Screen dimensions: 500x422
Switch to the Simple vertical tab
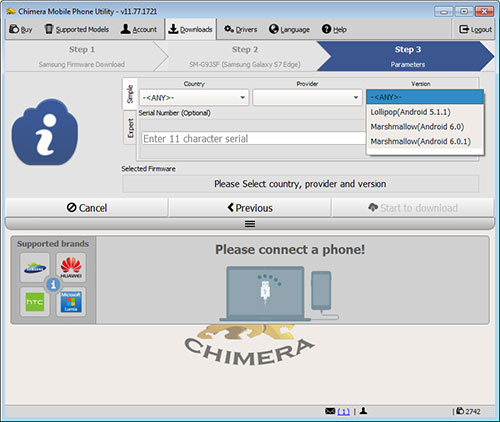(x=130, y=94)
